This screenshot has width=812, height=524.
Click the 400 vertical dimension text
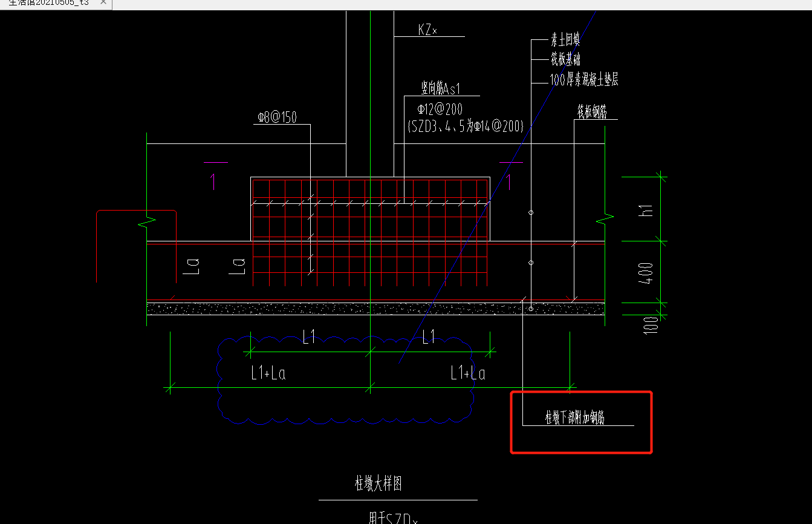click(x=647, y=273)
